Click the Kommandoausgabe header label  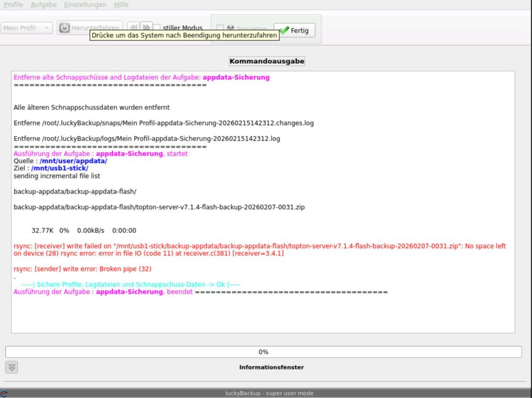click(x=267, y=61)
